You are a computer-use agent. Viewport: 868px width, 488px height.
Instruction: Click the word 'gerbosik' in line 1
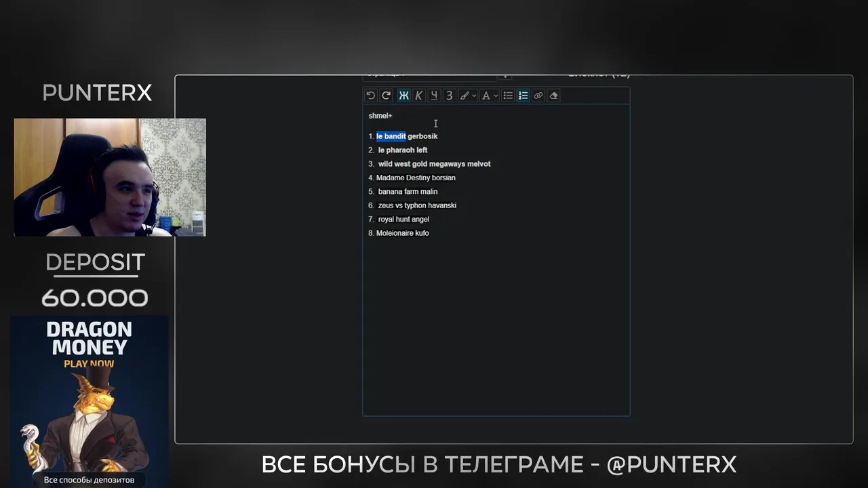tap(423, 136)
